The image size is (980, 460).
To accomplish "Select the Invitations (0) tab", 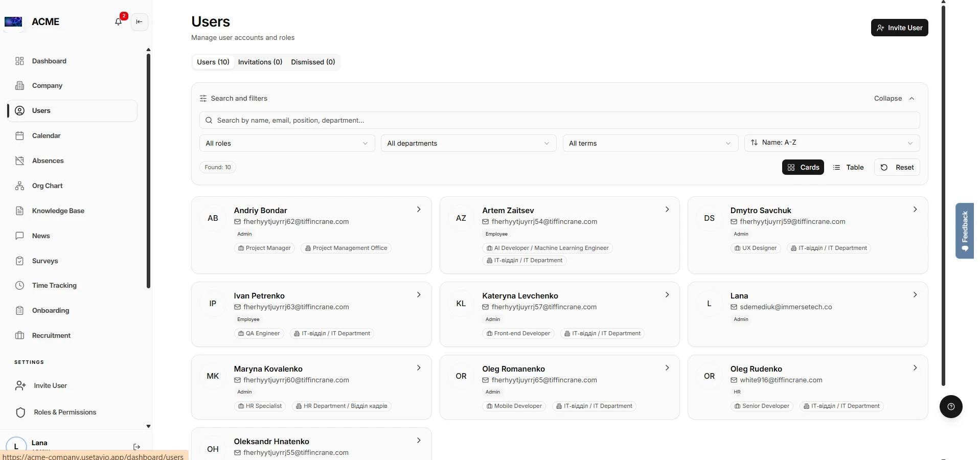I will click(x=260, y=62).
